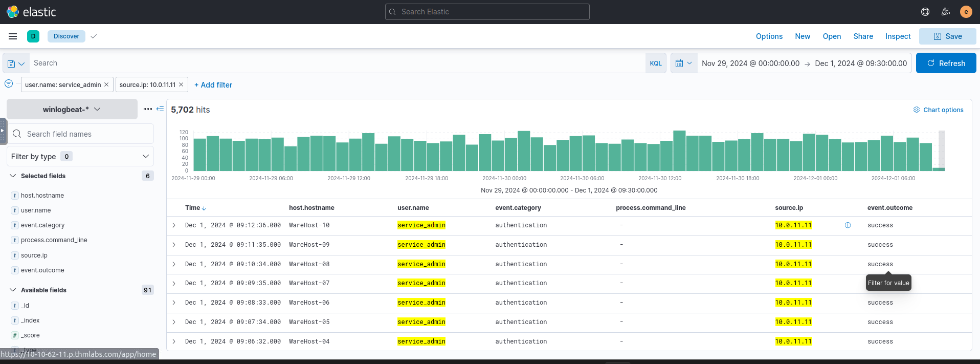Delete the source.ip 10.0.11.11 filter
The width and height of the screenshot is (980, 364).
click(x=181, y=84)
